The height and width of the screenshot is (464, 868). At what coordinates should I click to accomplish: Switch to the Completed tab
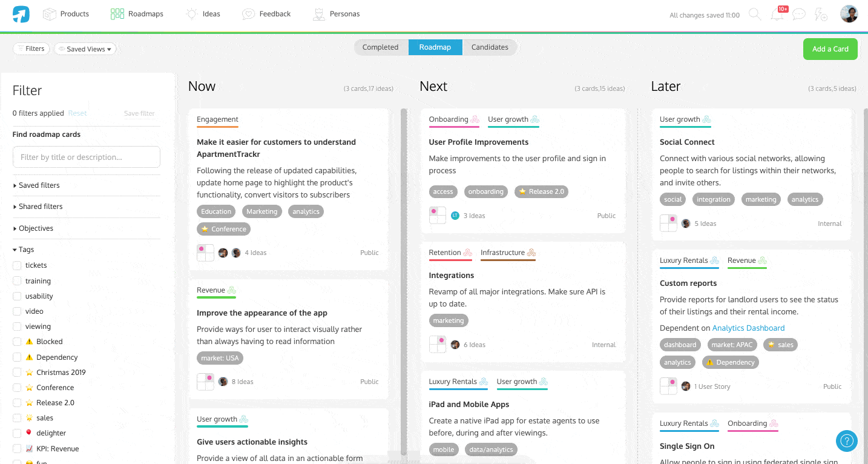point(380,47)
